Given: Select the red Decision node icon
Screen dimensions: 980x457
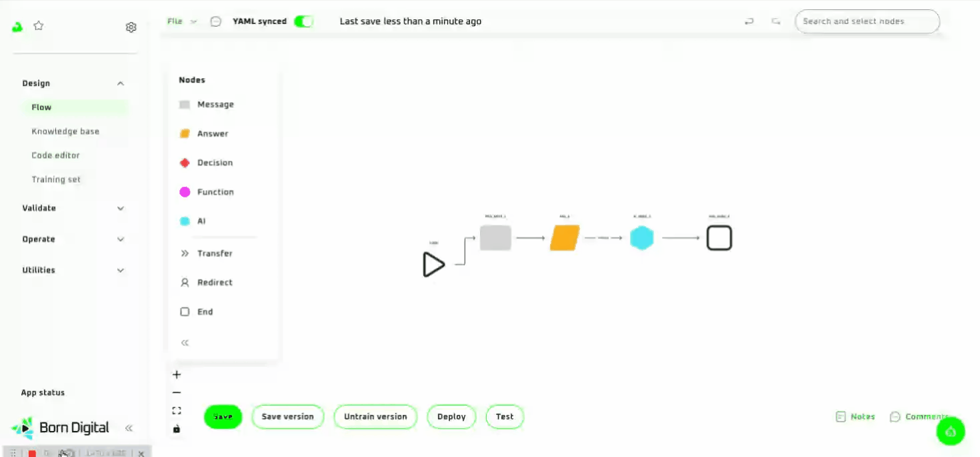Looking at the screenshot, I should [x=185, y=163].
